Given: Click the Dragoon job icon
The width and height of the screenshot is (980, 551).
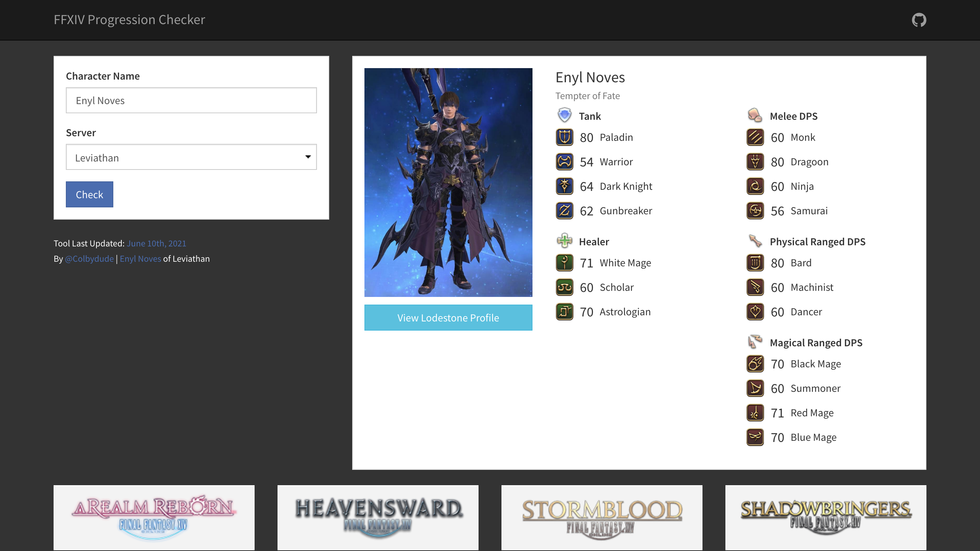Looking at the screenshot, I should tap(755, 162).
